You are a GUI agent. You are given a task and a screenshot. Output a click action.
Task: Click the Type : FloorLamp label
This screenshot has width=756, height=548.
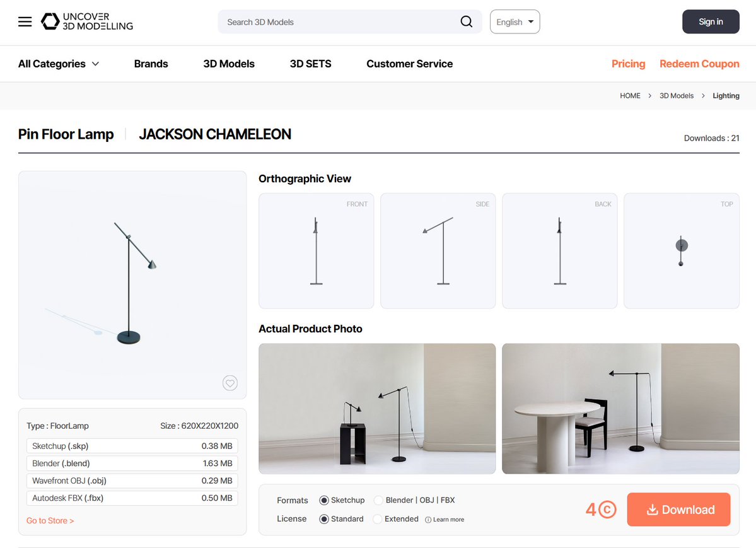(57, 426)
